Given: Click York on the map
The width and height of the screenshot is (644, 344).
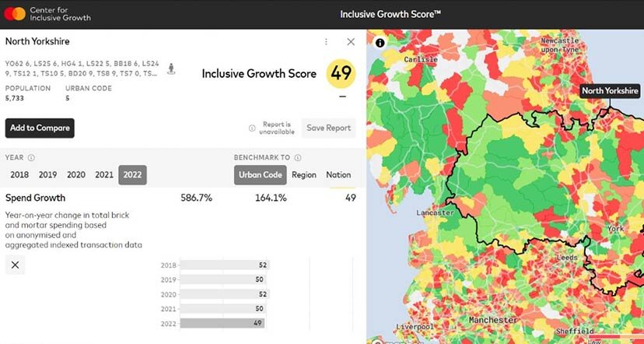Looking at the screenshot, I should click(x=616, y=229).
